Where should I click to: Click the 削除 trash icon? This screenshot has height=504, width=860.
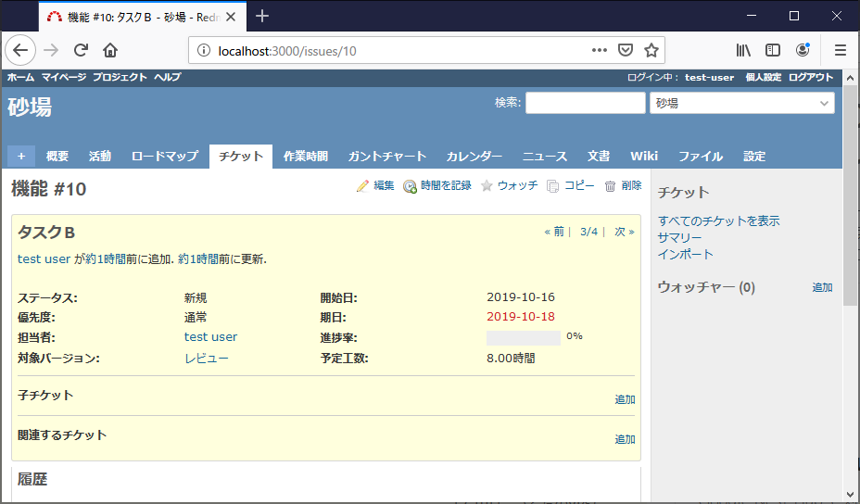pyautogui.click(x=610, y=186)
